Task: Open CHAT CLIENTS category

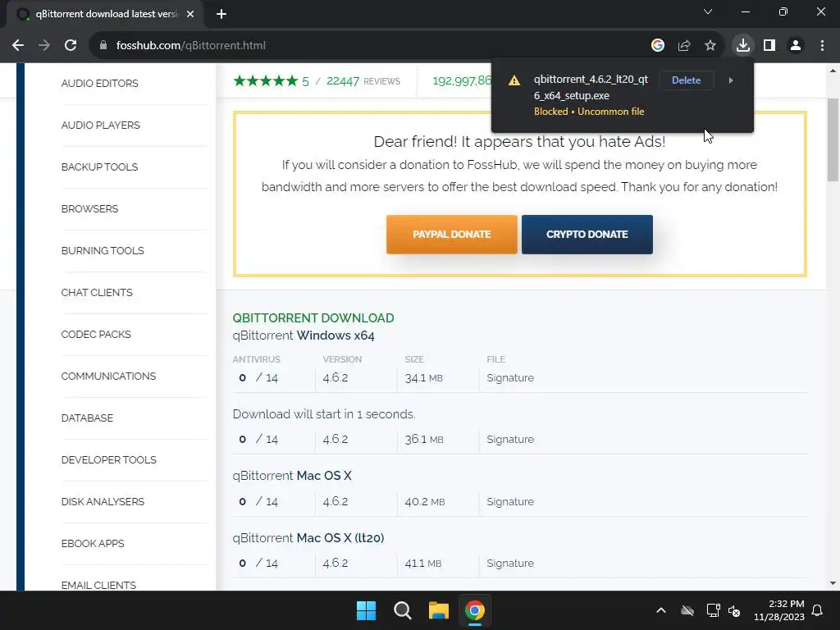Action: [97, 293]
